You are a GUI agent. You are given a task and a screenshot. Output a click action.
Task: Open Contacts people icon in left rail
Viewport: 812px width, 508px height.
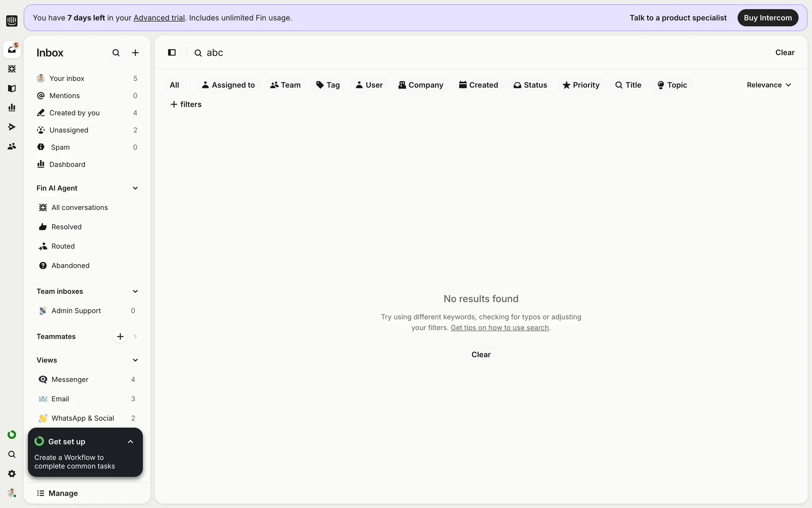[12, 146]
